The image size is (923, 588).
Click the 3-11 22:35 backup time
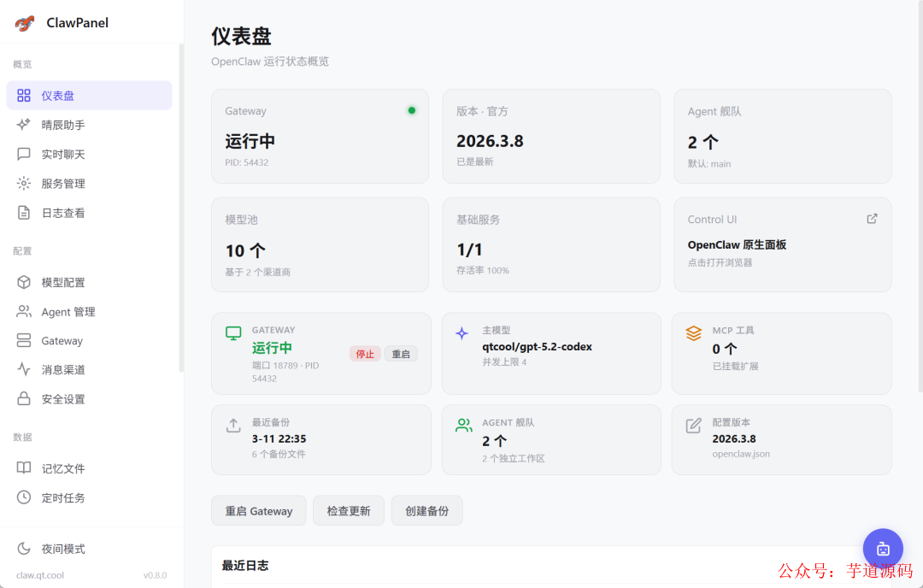[x=279, y=438]
